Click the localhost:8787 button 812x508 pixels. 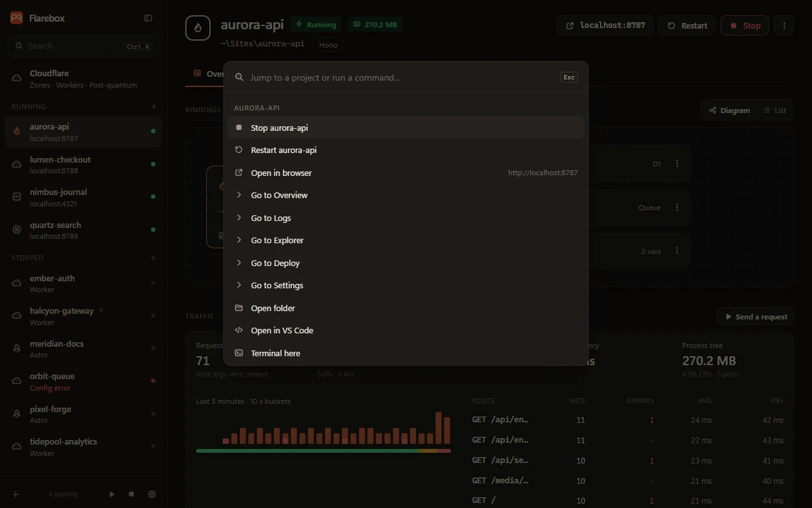(x=605, y=25)
